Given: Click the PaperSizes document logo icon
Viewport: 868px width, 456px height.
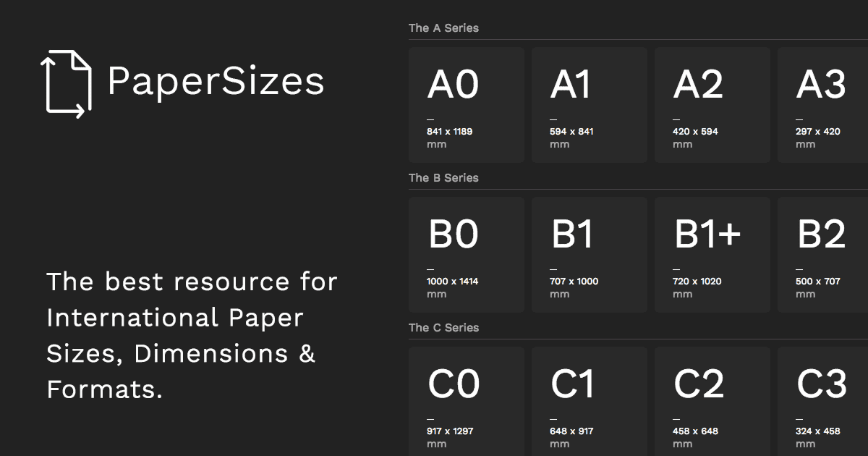Looking at the screenshot, I should (66, 84).
